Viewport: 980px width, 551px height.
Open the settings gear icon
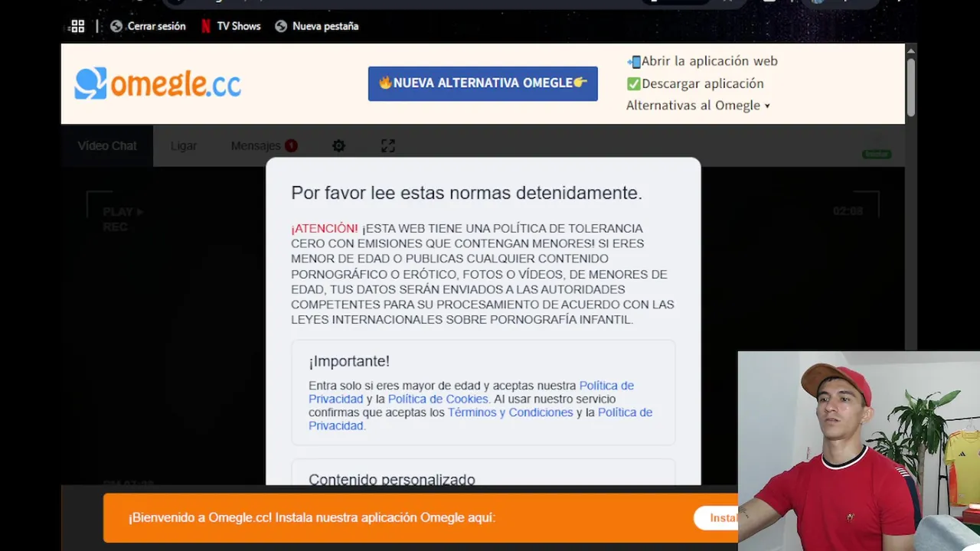(x=338, y=145)
